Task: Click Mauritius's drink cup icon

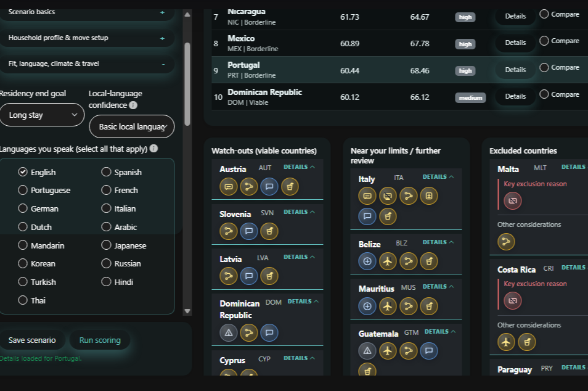Action: [x=429, y=306]
